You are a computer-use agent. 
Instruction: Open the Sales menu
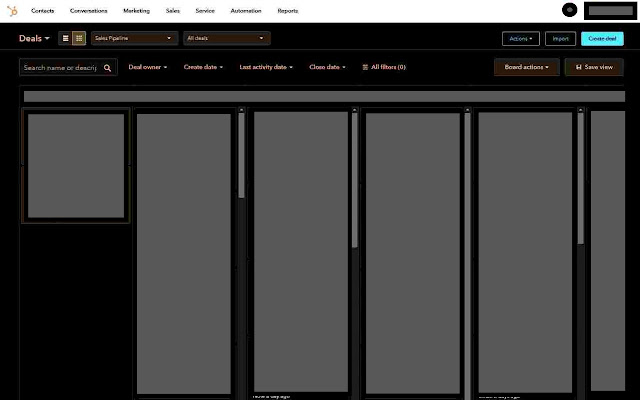[x=173, y=11]
